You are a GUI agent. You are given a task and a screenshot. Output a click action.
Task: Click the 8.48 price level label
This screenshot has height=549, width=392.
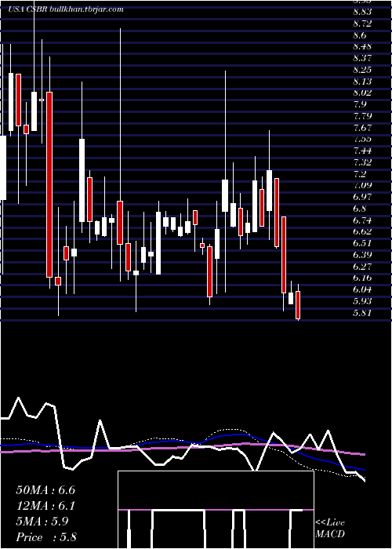(x=362, y=46)
